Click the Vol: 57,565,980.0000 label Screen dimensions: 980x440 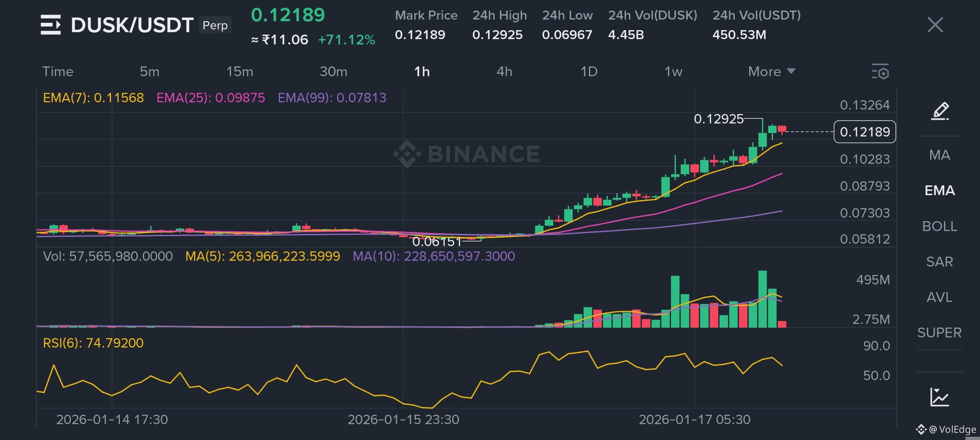click(x=108, y=256)
